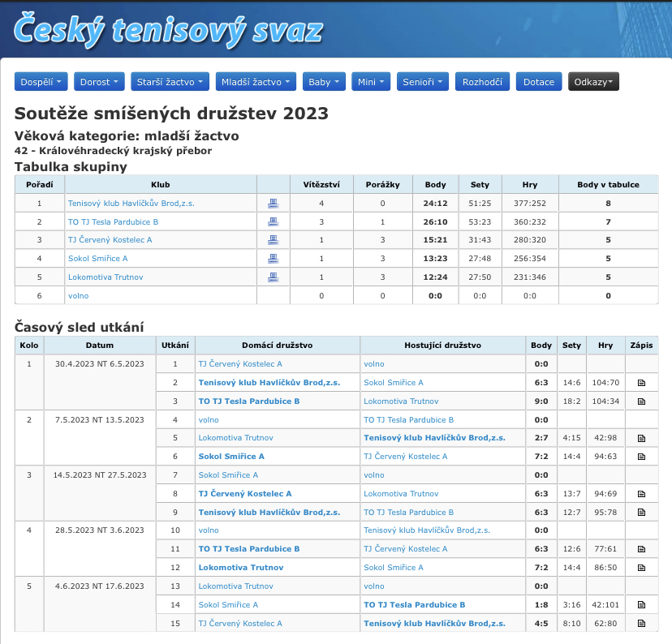
Task: Expand the Mini dropdown menu
Action: point(371,82)
